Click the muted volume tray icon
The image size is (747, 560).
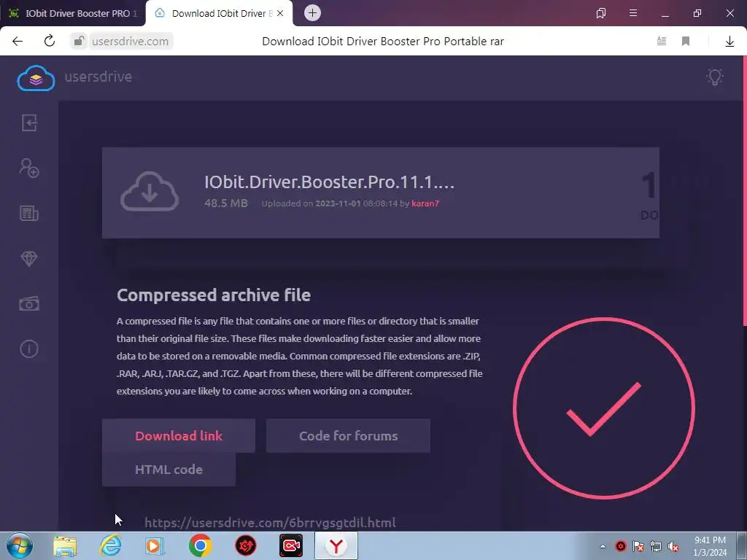click(x=673, y=546)
